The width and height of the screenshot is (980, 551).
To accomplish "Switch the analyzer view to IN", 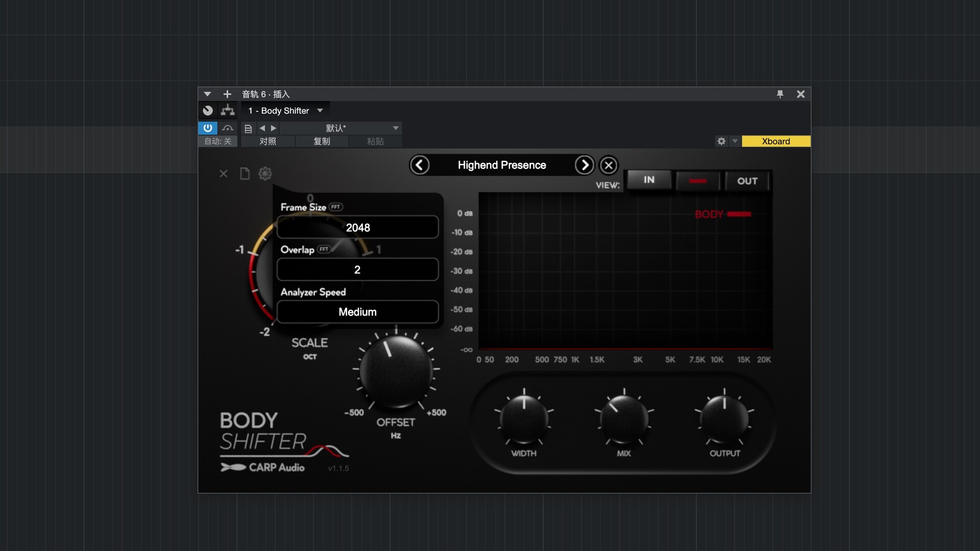I will 649,180.
